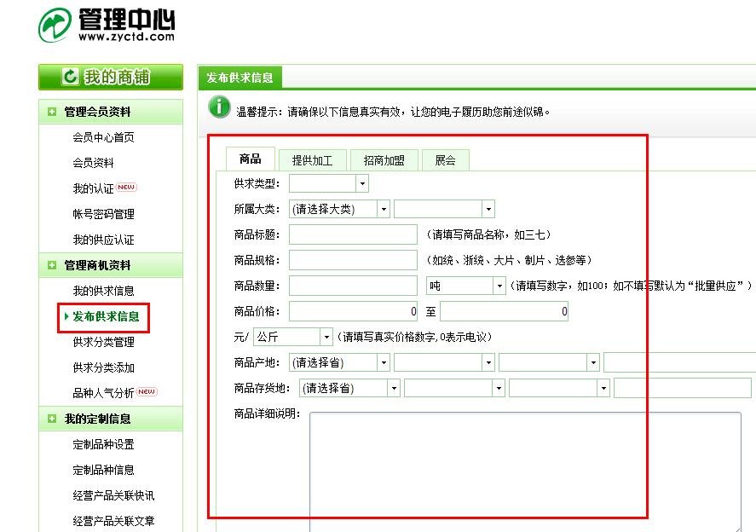Open the 供求类型 dropdown
This screenshot has width=756, height=532.
tap(361, 182)
